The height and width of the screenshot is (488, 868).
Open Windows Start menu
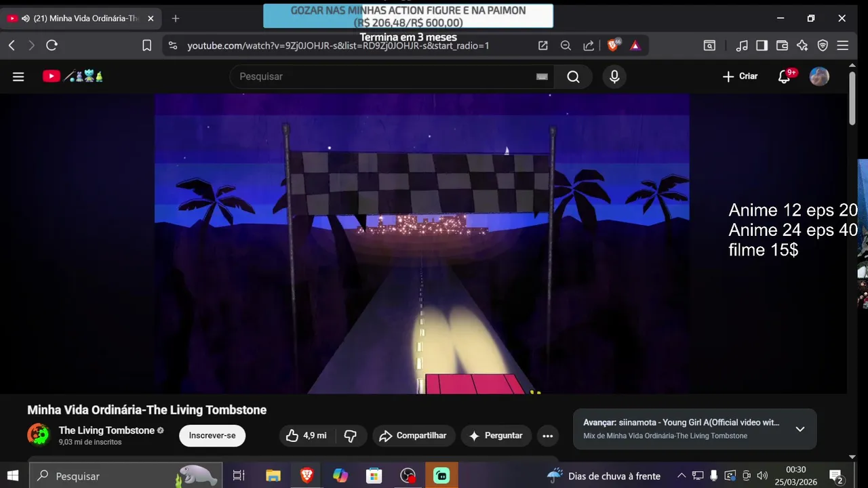[12, 476]
